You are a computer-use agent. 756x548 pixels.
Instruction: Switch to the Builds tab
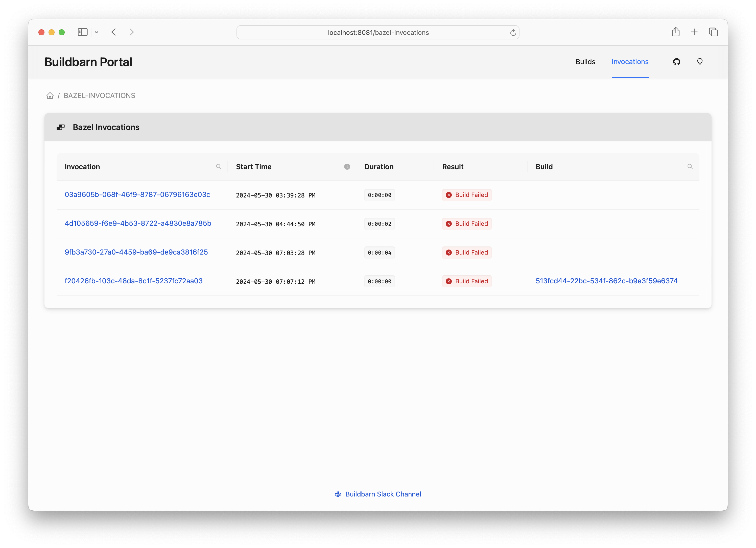[585, 62]
